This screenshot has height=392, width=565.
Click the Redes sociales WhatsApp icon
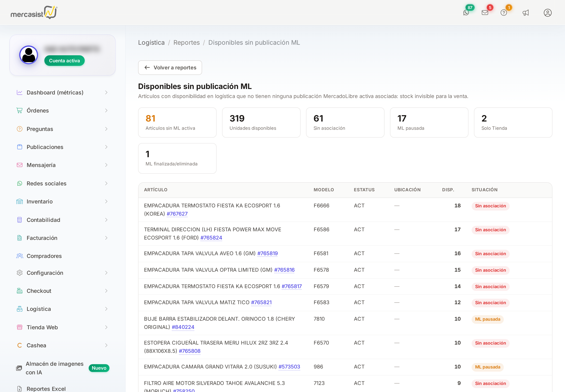pyautogui.click(x=19, y=183)
